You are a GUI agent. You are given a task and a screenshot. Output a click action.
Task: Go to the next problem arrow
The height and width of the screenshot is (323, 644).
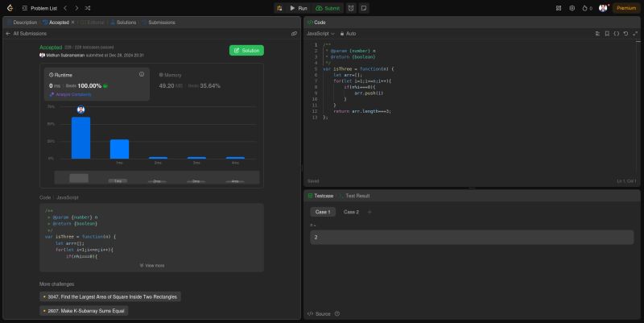tap(76, 7)
